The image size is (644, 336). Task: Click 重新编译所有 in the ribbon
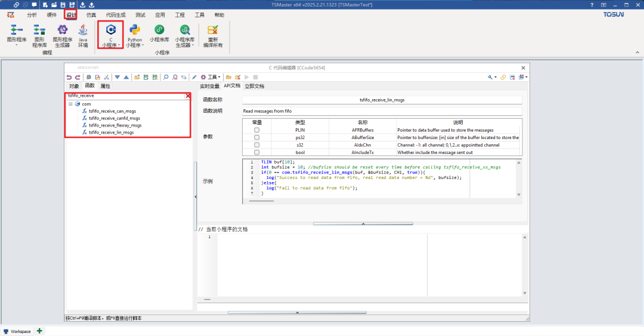[213, 36]
